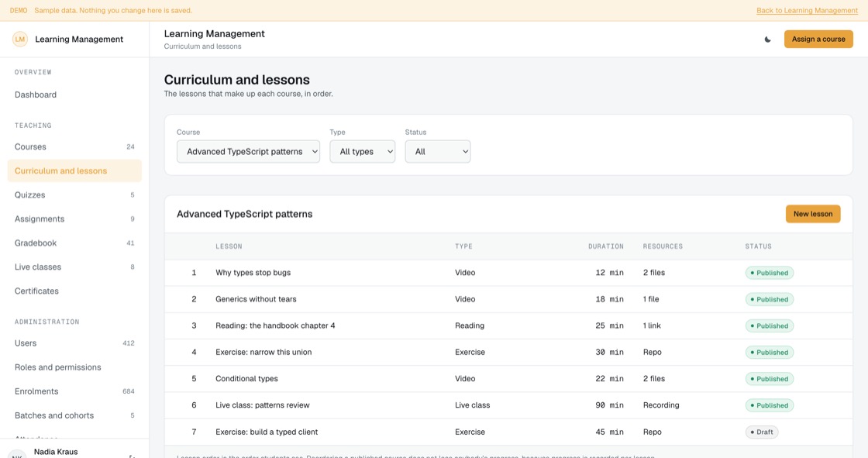Click the 1 file resource cell
The height and width of the screenshot is (458, 868).
(x=651, y=299)
